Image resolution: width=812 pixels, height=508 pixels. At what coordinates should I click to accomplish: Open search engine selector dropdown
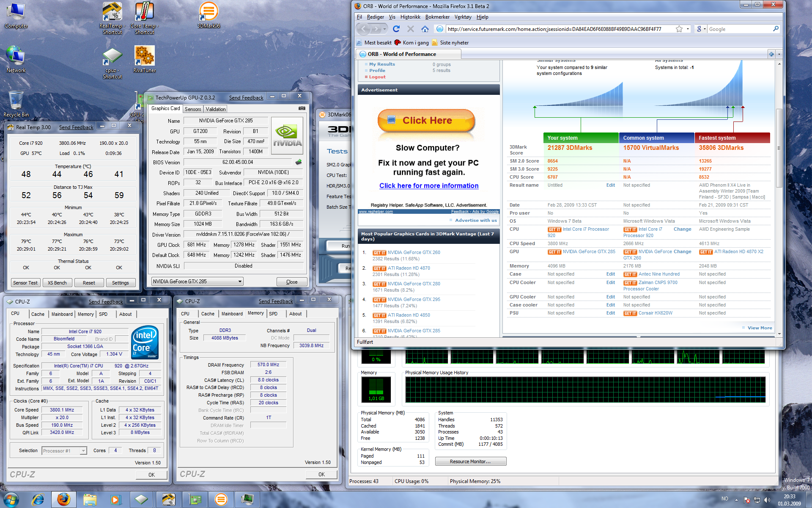[x=701, y=29]
